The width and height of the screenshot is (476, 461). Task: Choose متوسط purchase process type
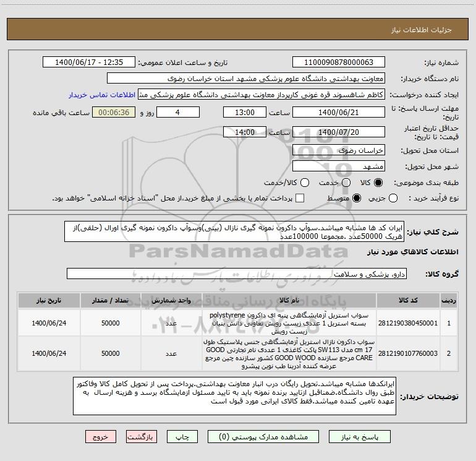(x=357, y=198)
